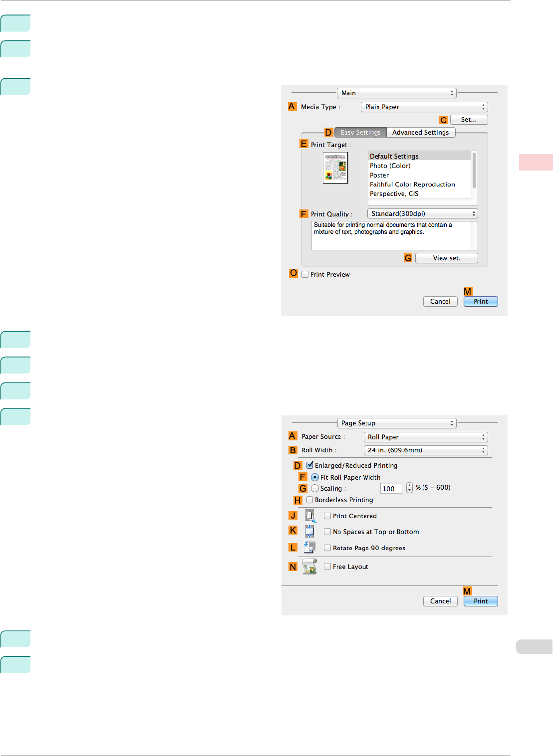Click Print in the Main dialog
This screenshot has width=553, height=756.
click(481, 301)
